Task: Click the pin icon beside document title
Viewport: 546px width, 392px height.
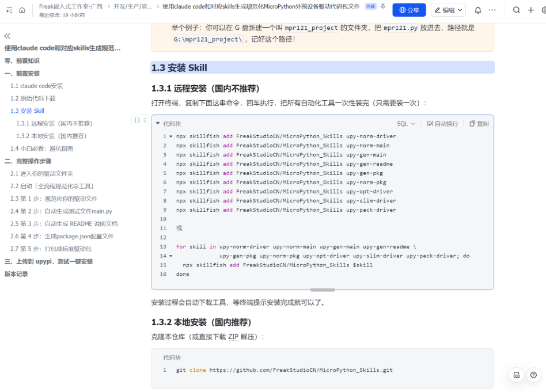Action: coord(383,6)
